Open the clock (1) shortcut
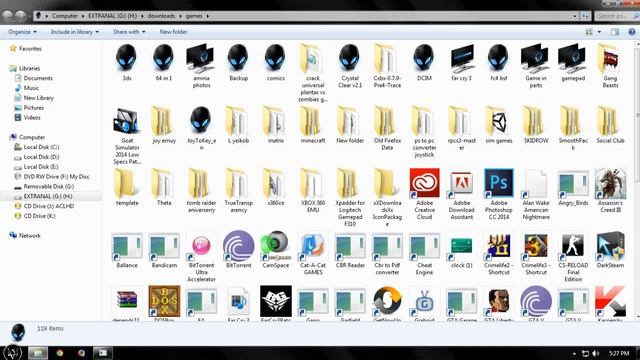The height and width of the screenshot is (360, 640). pyautogui.click(x=462, y=245)
